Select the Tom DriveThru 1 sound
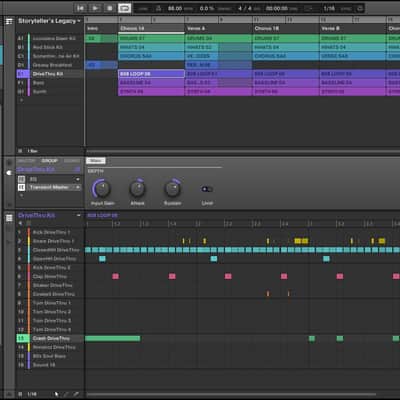The width and height of the screenshot is (400, 400). (x=50, y=303)
